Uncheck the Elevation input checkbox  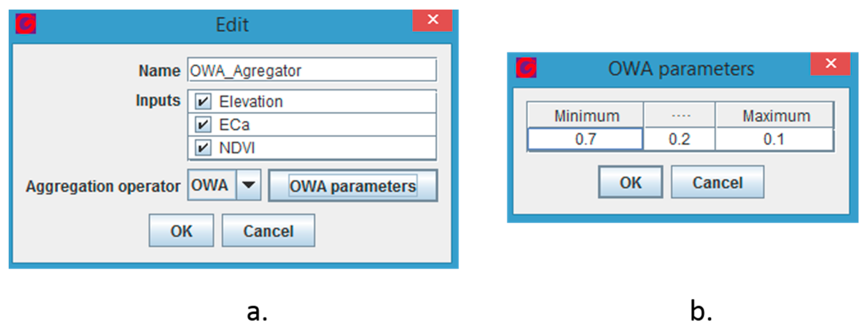[x=203, y=101]
